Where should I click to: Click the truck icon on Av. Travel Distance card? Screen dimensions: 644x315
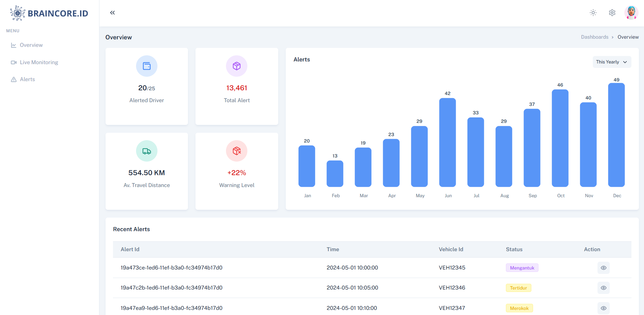tap(147, 151)
